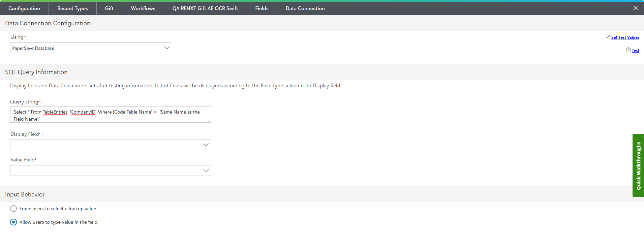Click the checkmark icon beside Set Test Values
This screenshot has height=246, width=644.
click(x=608, y=37)
